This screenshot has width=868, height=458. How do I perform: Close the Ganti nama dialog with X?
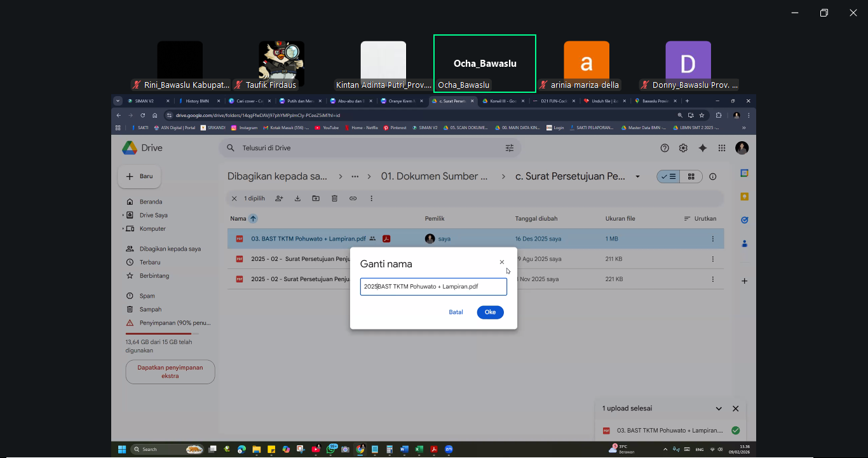click(502, 262)
